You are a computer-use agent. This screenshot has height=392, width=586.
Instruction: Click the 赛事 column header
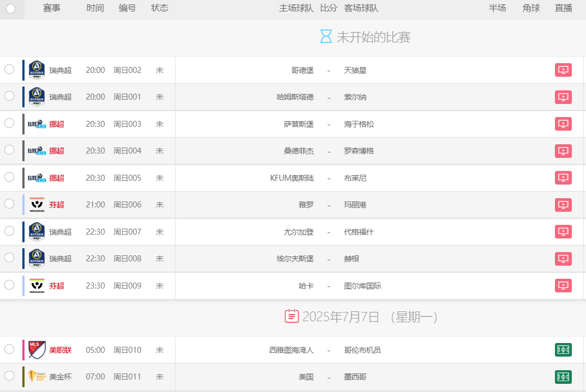click(x=52, y=8)
